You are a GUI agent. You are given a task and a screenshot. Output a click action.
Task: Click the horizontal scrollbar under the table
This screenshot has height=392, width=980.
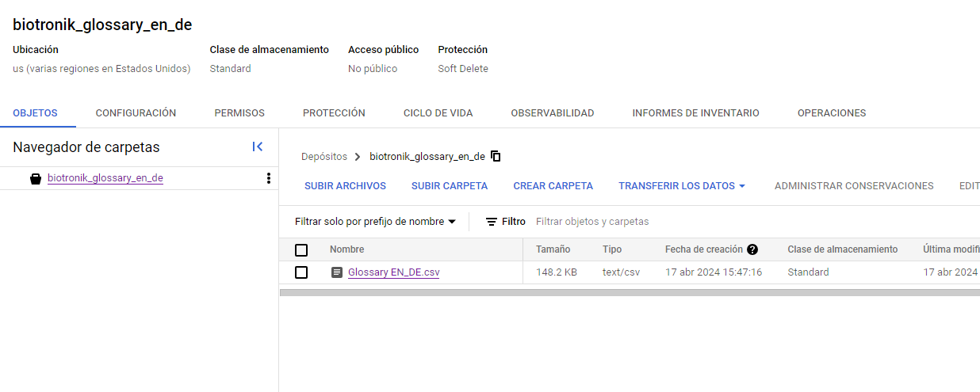pos(630,292)
